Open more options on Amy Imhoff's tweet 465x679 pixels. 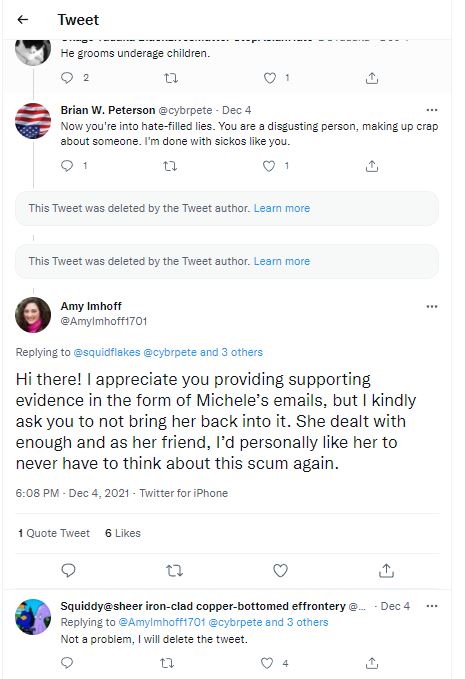point(432,307)
